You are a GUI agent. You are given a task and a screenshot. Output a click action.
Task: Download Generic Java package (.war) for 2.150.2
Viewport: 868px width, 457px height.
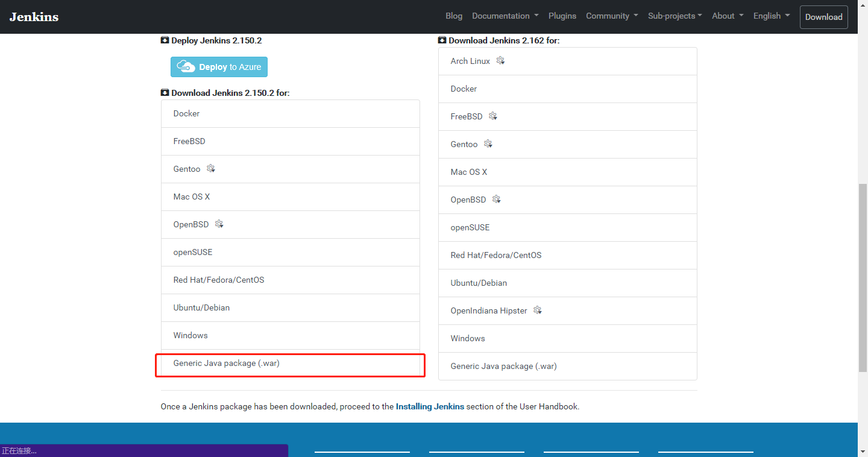point(291,363)
